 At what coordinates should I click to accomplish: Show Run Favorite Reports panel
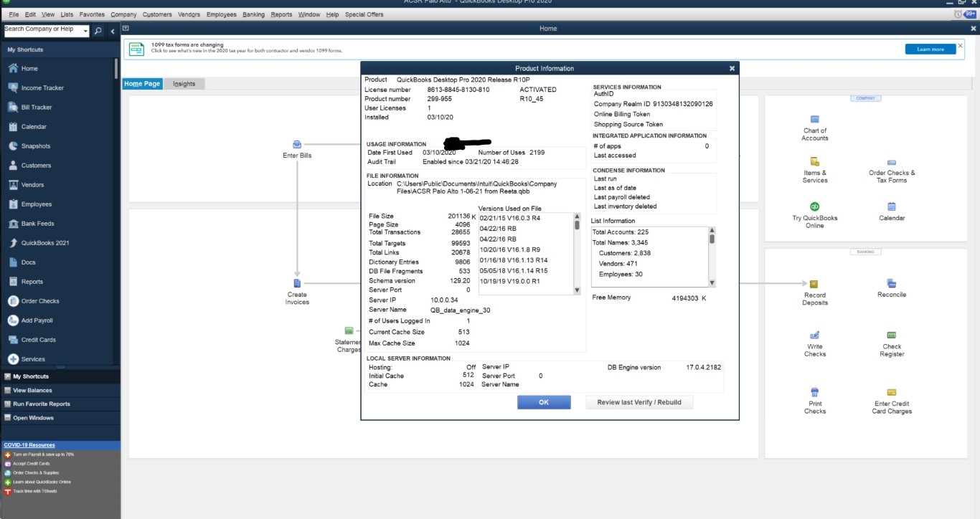[x=60, y=404]
